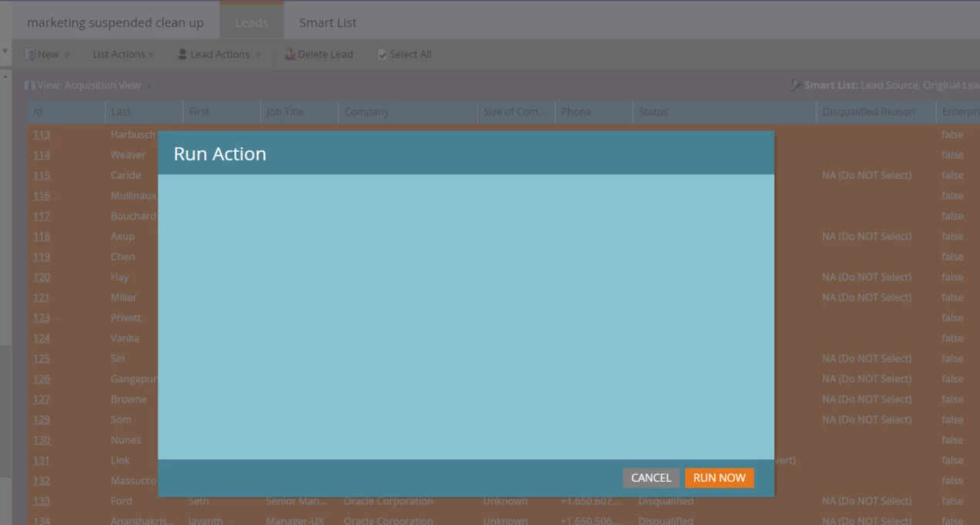Viewport: 980px width, 525px height.
Task: Expand the Lead Actions menu
Action: click(x=220, y=54)
